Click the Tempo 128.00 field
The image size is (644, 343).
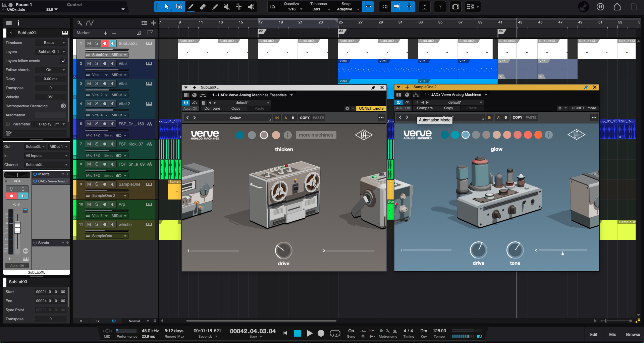[439, 331]
